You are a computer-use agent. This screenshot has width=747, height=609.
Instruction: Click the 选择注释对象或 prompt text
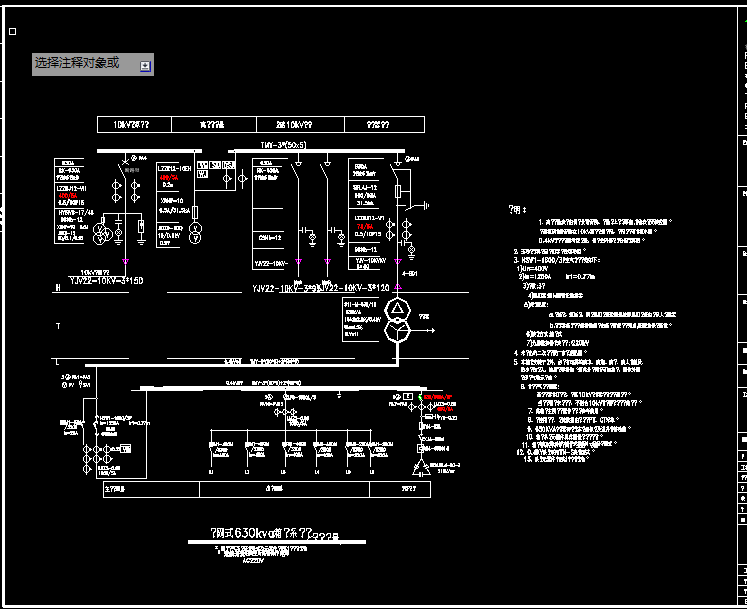coord(77,63)
